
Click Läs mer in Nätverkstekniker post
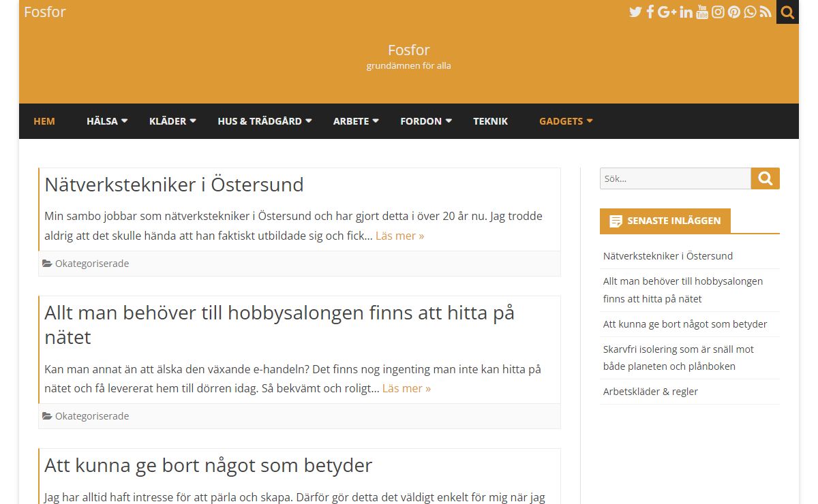click(400, 236)
